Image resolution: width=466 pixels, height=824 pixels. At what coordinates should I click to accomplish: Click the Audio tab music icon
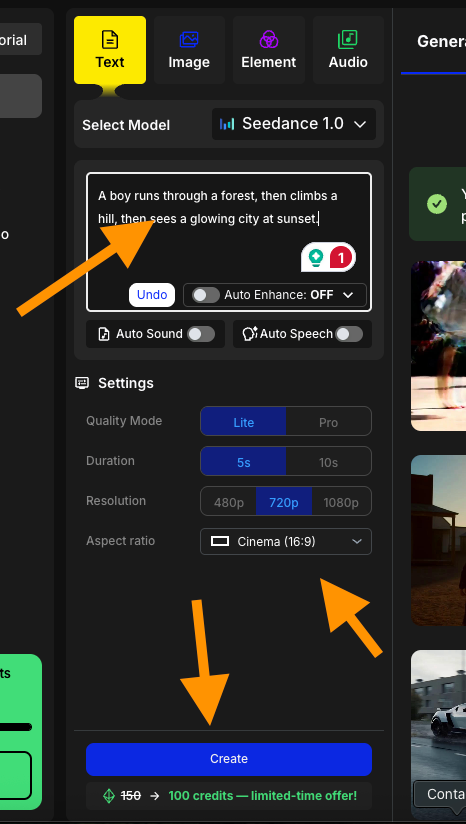pos(348,39)
